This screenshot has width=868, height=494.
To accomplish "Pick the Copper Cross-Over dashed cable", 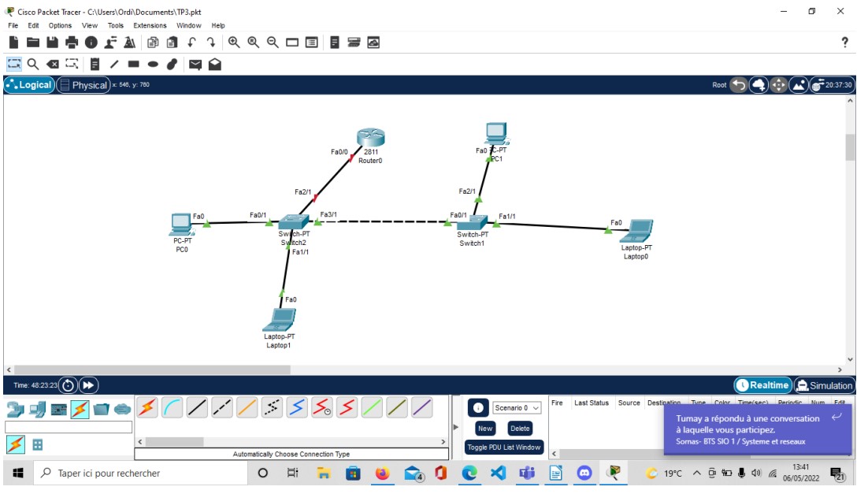I will (x=222, y=408).
